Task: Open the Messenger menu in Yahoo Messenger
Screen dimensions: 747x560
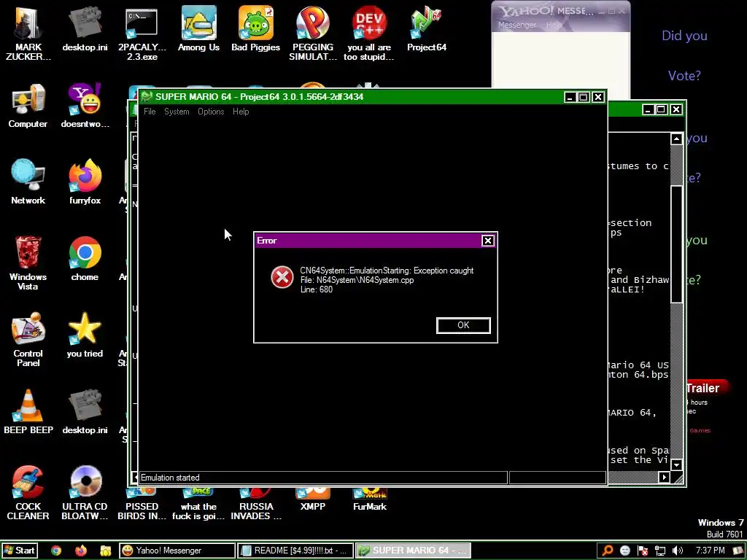Action: (x=517, y=25)
